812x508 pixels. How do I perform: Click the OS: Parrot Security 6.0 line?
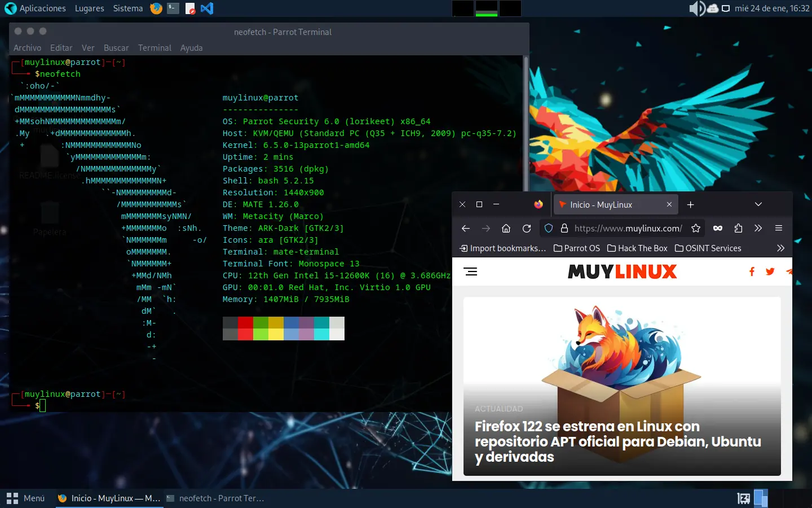pyautogui.click(x=326, y=121)
